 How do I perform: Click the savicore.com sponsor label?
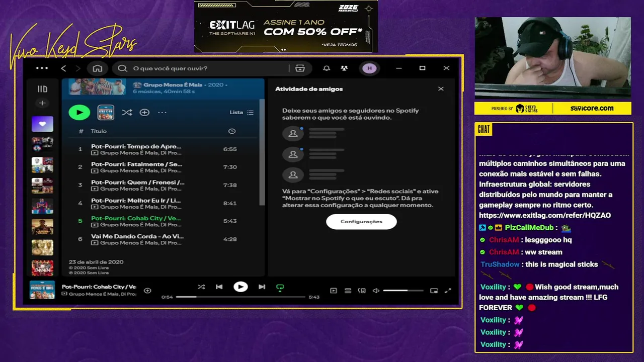tap(592, 108)
